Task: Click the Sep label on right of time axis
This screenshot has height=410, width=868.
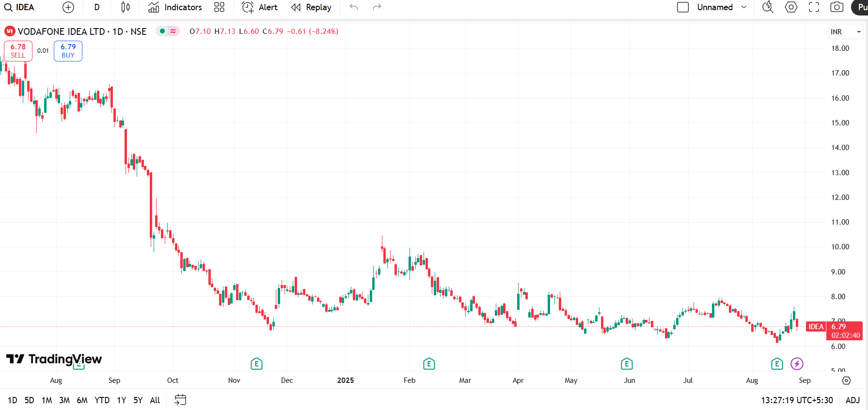Action: 805,380
